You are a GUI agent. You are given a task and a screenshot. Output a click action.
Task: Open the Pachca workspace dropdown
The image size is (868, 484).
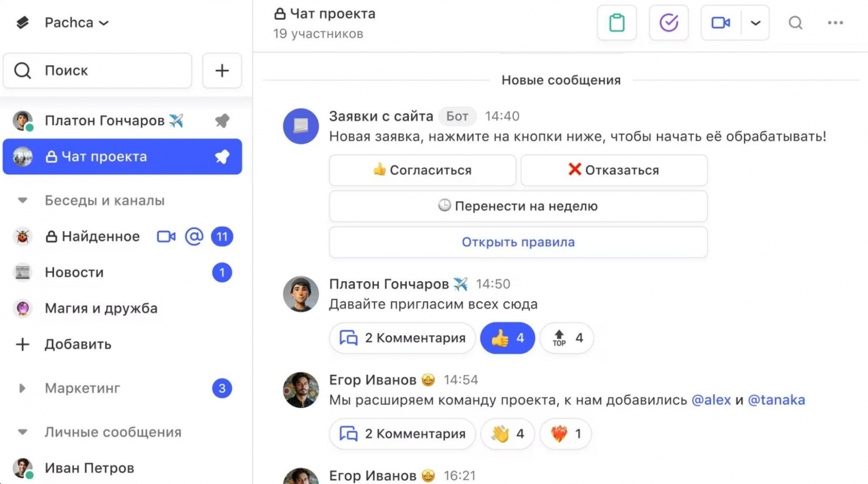76,23
